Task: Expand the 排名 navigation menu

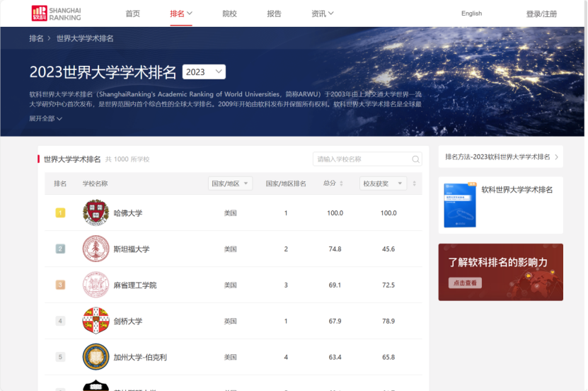Action: click(181, 13)
